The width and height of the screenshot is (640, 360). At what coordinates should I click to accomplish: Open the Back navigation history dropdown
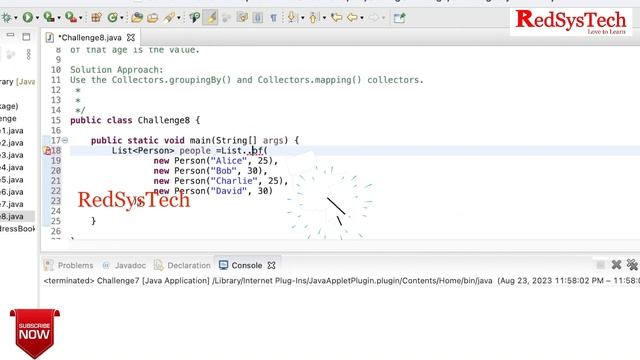[x=362, y=18]
